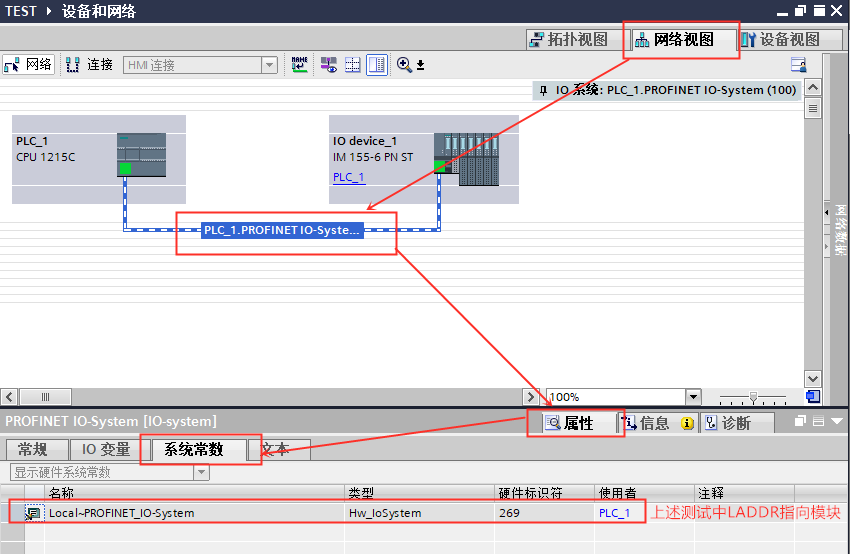Screen dimensions: 850x554
Task: Click the show address labels eye icon
Action: [x=329, y=65]
